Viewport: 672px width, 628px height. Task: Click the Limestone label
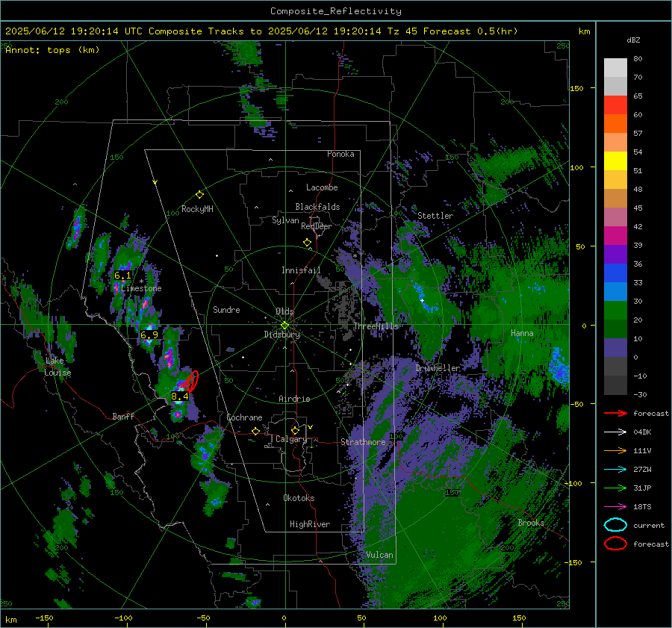click(x=141, y=288)
